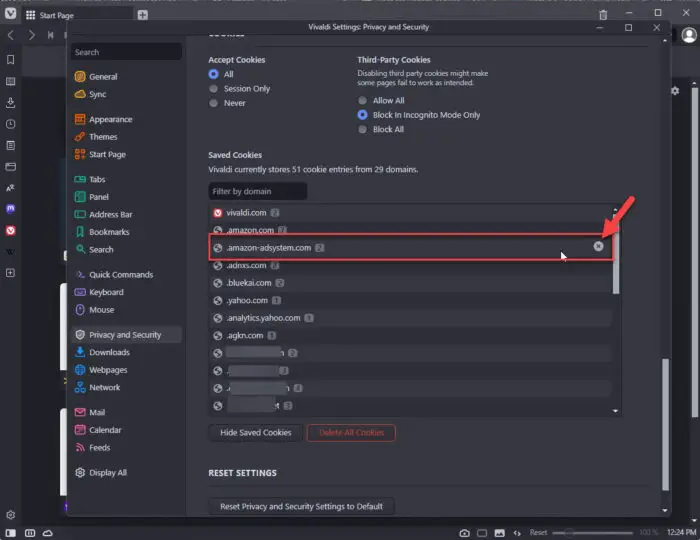700x540 pixels.
Task: Adjust the zoom slider in status bar
Action: pos(592,532)
